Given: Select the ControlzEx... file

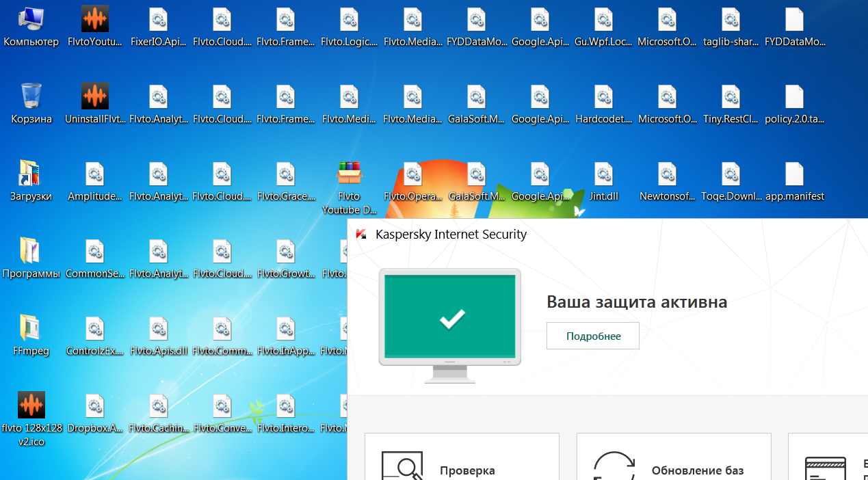Looking at the screenshot, I should coord(95,336).
